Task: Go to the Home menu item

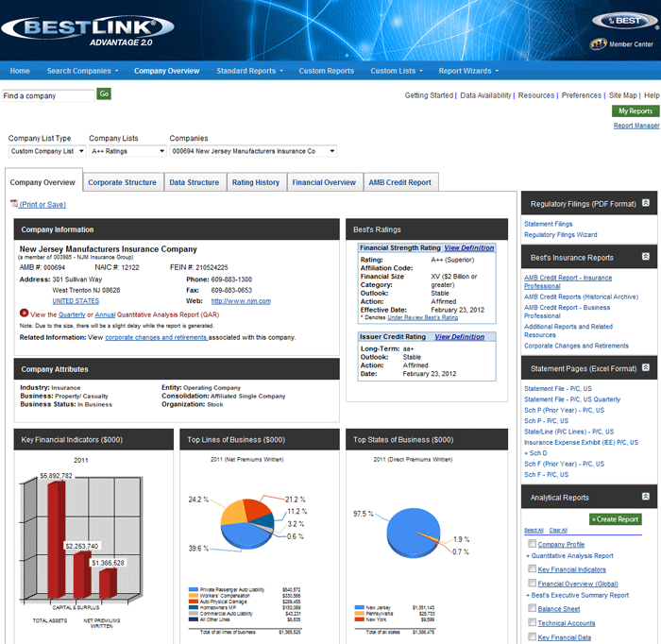Action: point(20,71)
